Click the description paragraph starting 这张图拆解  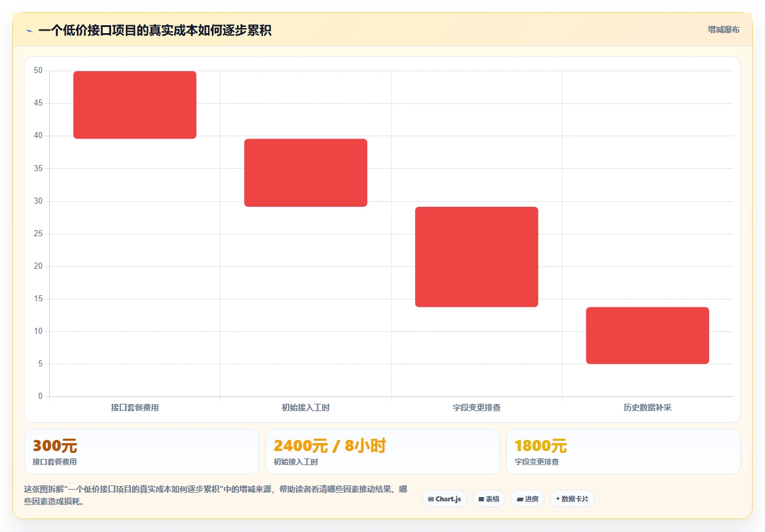coord(216,495)
